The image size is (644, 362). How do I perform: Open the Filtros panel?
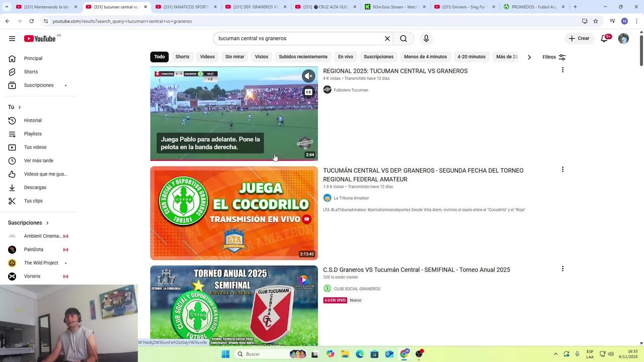(554, 57)
